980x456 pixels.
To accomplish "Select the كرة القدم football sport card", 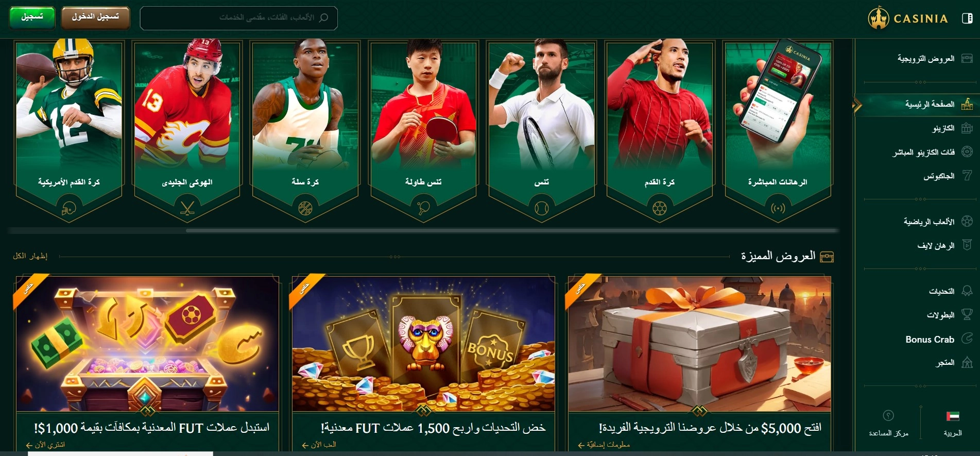I will click(x=659, y=131).
